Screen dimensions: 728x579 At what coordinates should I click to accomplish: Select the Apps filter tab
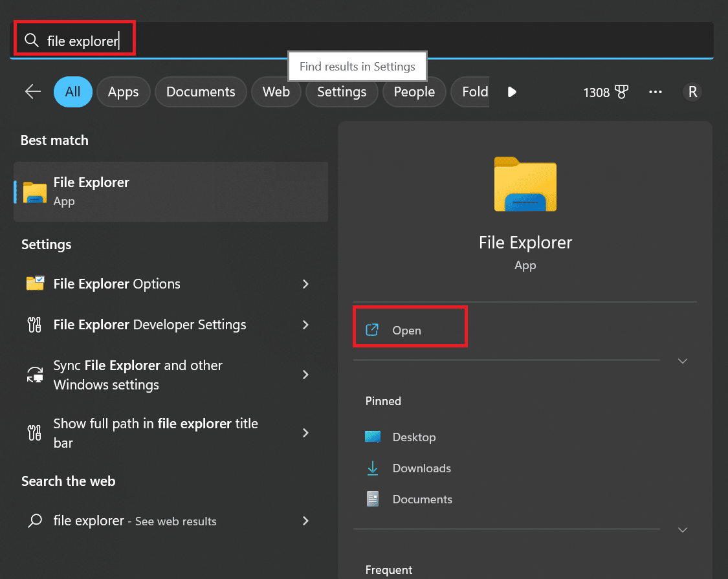(123, 92)
